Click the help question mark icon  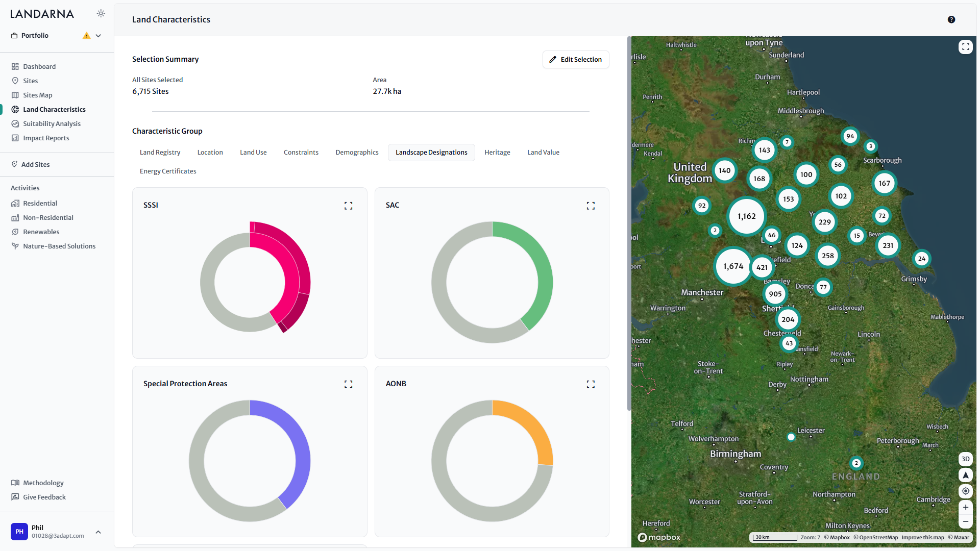tap(951, 19)
